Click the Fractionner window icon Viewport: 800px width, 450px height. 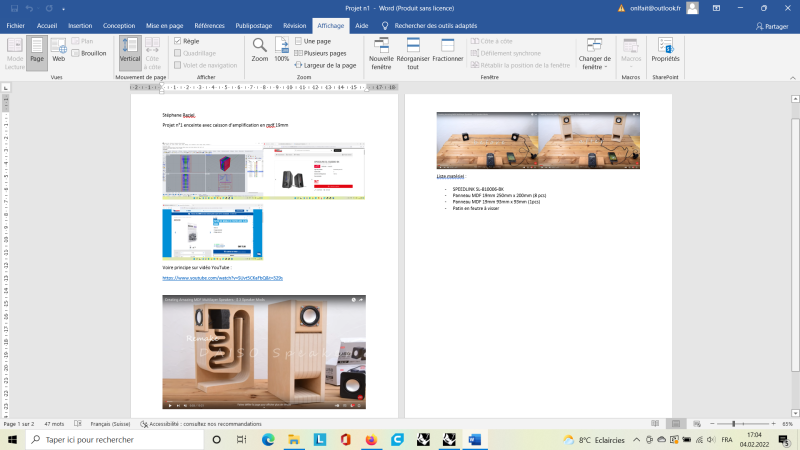pos(447,46)
